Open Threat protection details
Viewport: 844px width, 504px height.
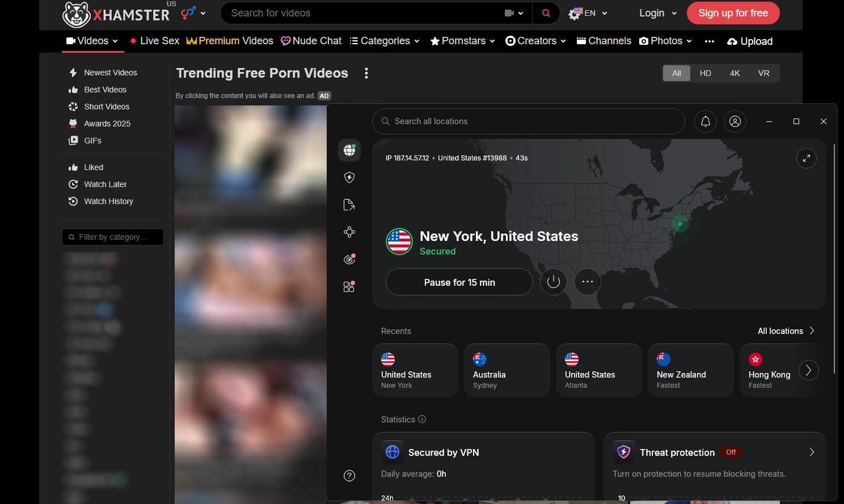pyautogui.click(x=812, y=452)
